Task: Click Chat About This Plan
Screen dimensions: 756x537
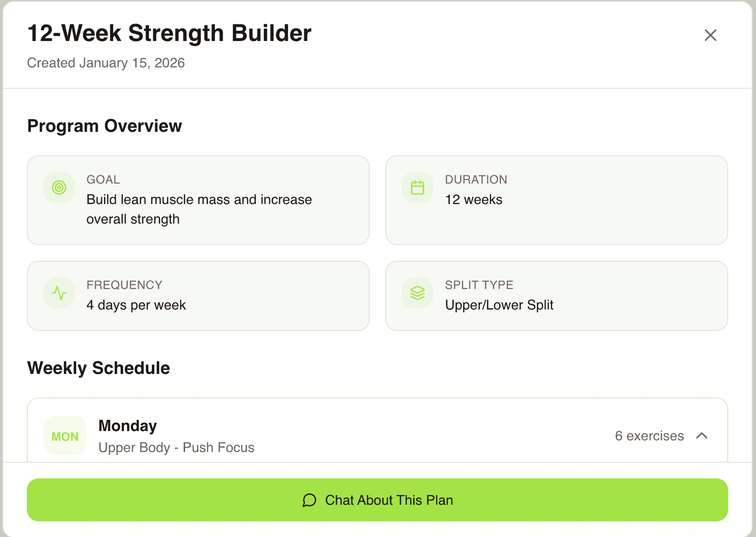Action: tap(378, 500)
